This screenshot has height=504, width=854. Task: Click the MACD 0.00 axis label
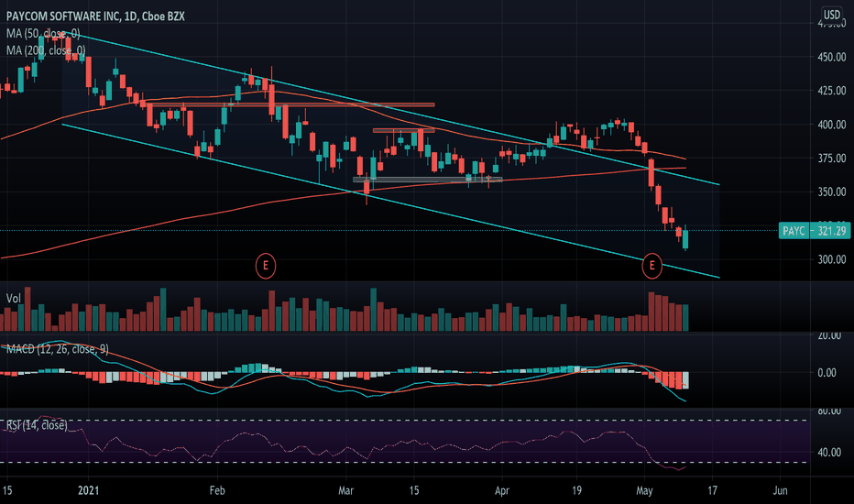(827, 373)
